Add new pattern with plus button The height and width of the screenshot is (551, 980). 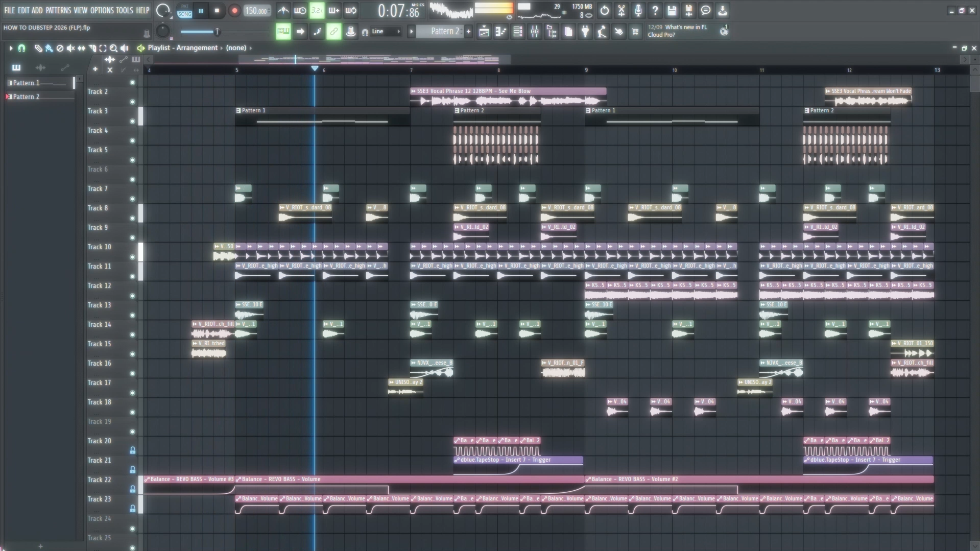[x=468, y=32]
